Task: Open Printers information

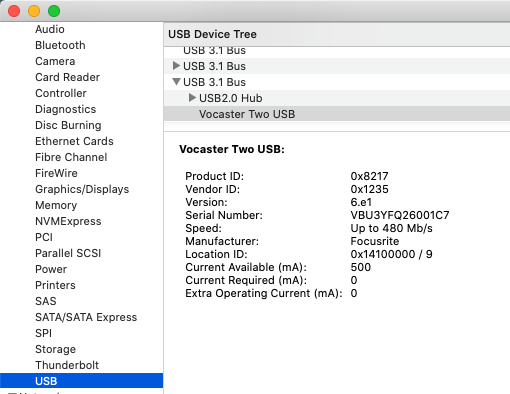Action: point(55,285)
